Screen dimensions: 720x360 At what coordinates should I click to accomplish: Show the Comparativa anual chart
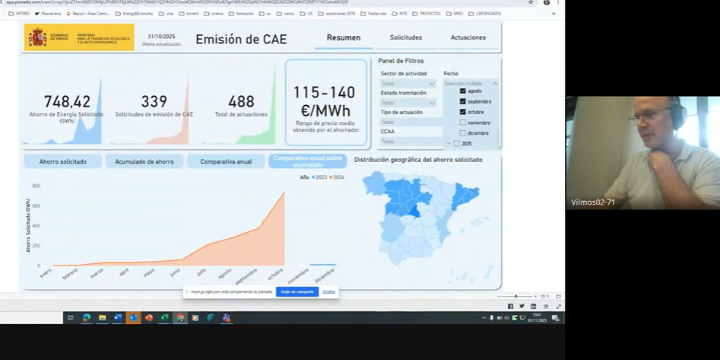click(x=226, y=162)
